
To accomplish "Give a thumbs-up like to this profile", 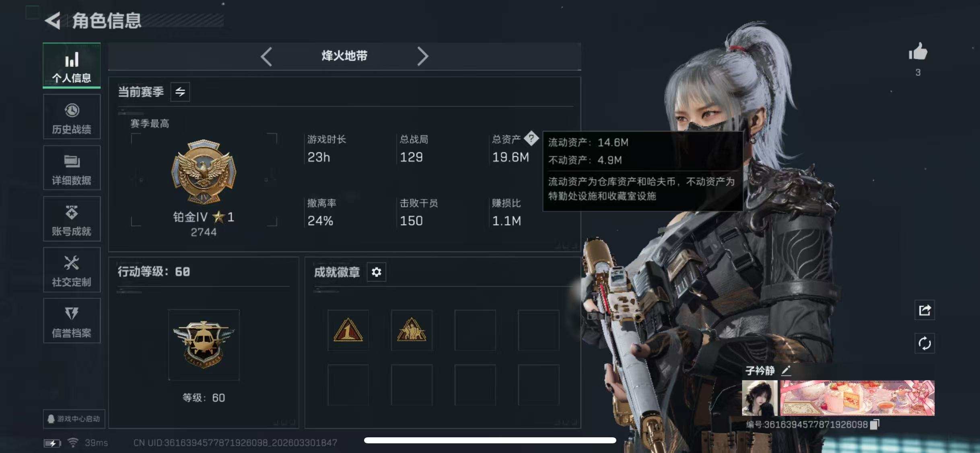I will pos(918,52).
